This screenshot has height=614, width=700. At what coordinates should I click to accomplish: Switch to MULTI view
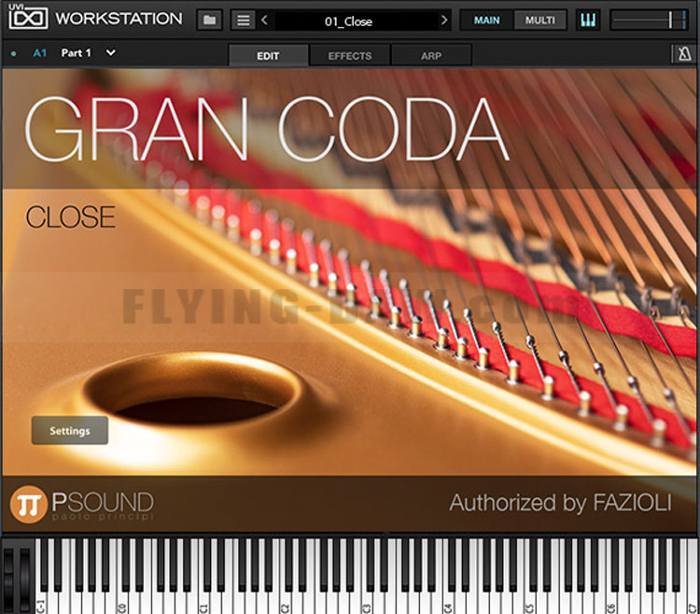539,21
